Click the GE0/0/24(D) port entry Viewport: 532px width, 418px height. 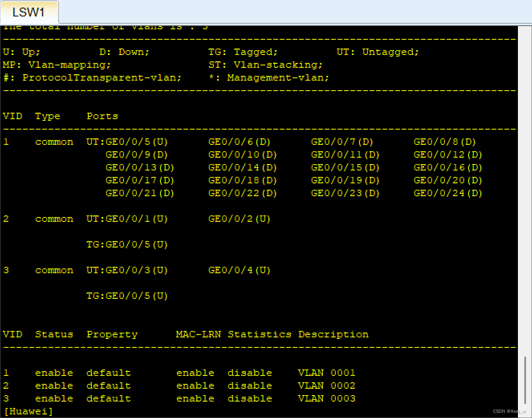click(448, 193)
